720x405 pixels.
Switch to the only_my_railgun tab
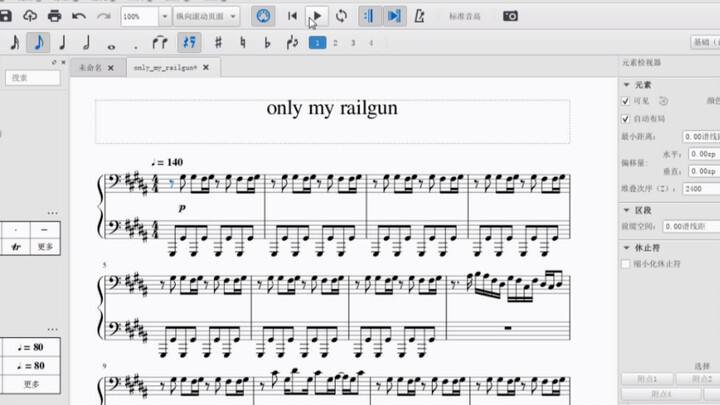165,68
